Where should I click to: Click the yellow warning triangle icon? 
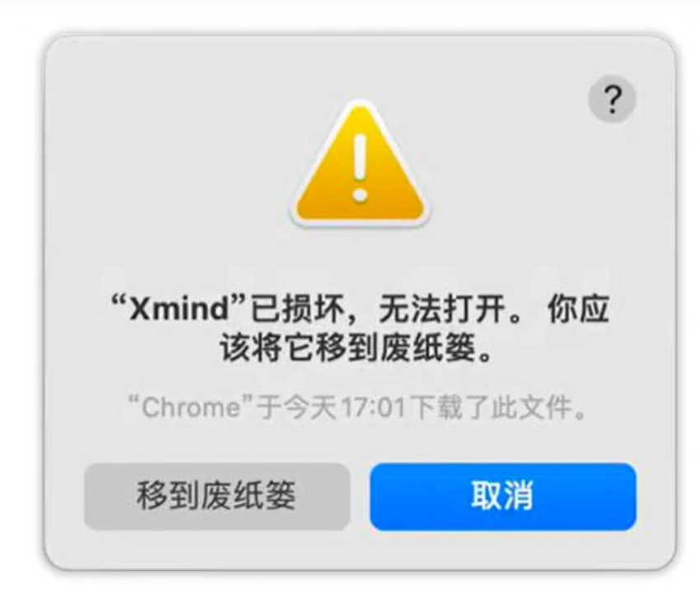[x=360, y=164]
